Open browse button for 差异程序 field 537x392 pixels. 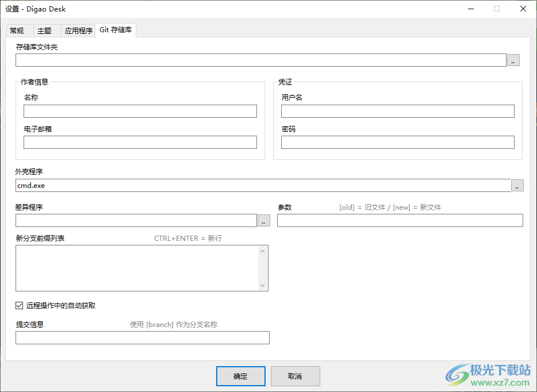pyautogui.click(x=263, y=220)
